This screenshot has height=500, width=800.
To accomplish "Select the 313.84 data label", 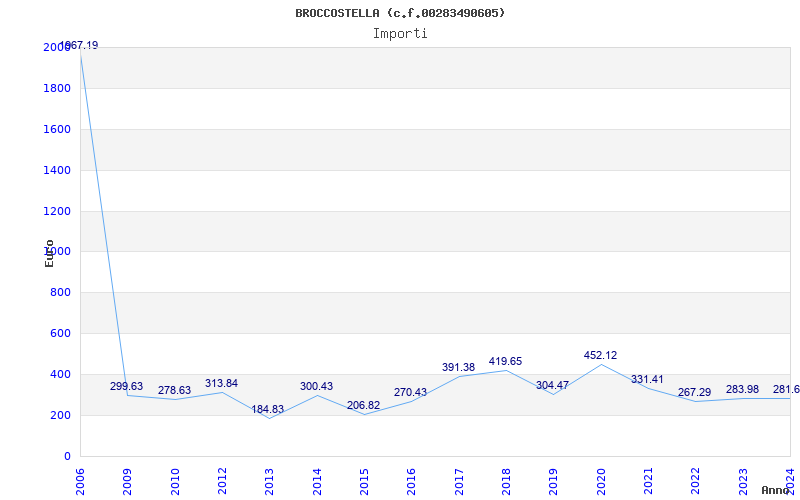I will tap(221, 383).
